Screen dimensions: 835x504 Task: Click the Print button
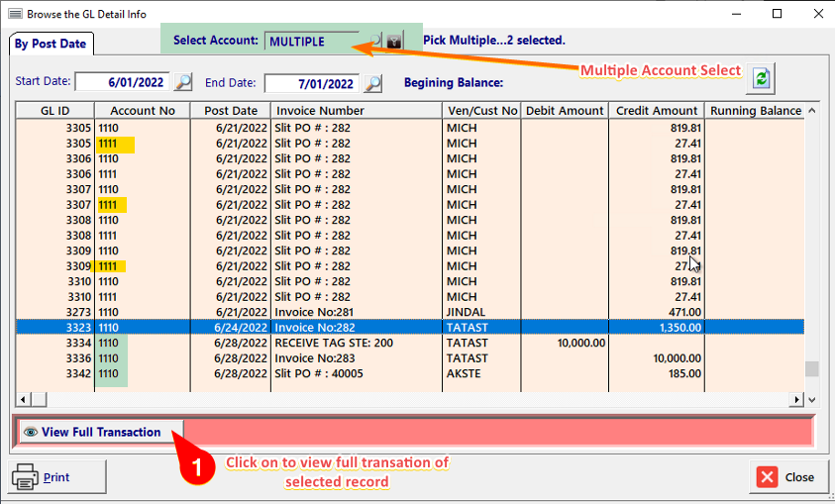click(57, 477)
